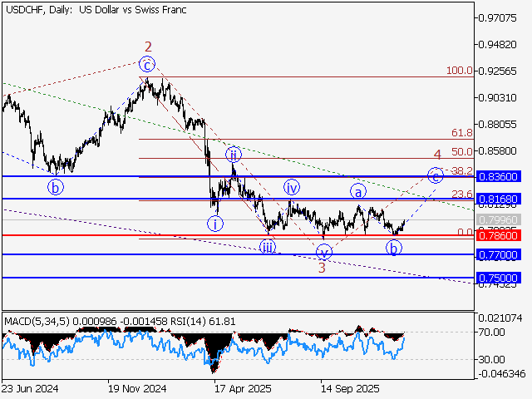The image size is (532, 399).
Task: Click the 0.75000 price level tag
Action: click(x=499, y=278)
